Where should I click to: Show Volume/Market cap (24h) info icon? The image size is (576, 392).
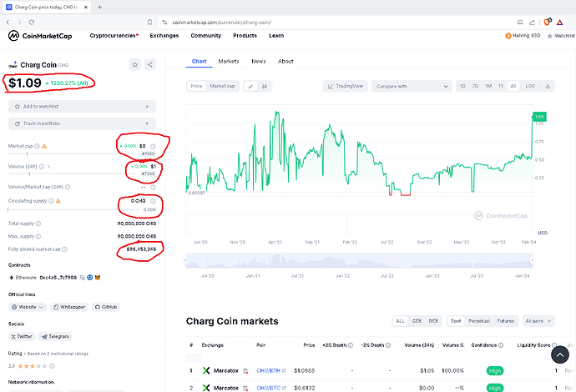click(68, 187)
